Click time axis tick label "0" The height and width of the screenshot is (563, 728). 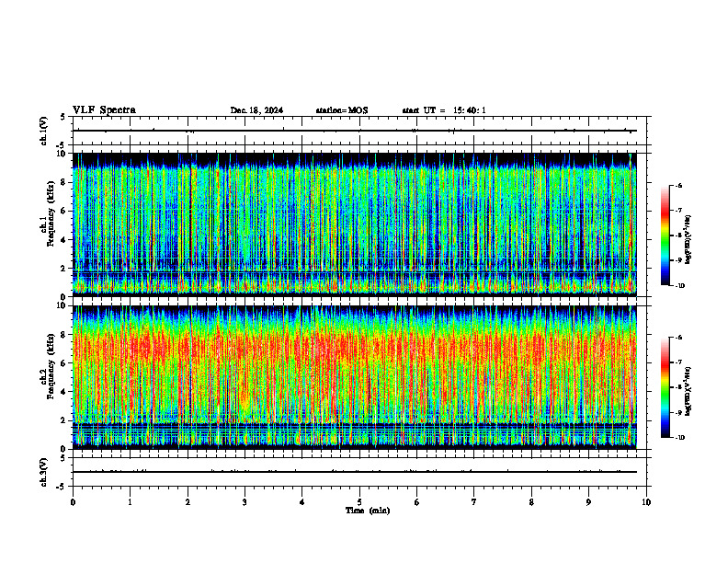click(x=73, y=502)
